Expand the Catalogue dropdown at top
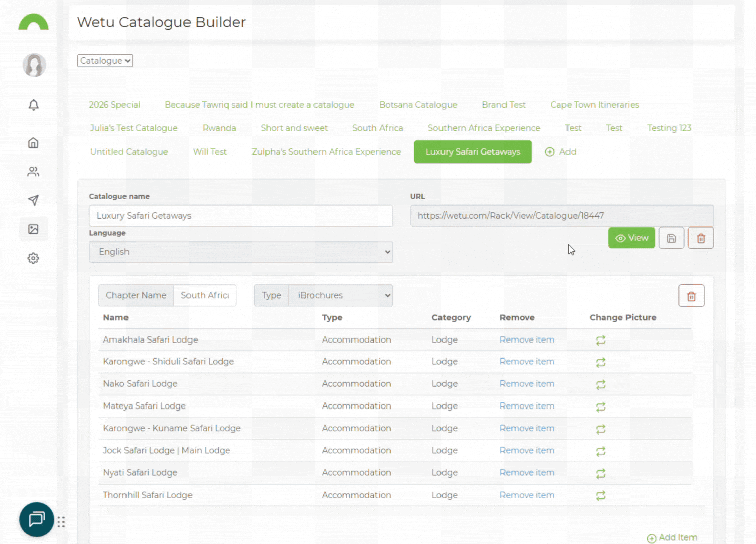 [105, 61]
